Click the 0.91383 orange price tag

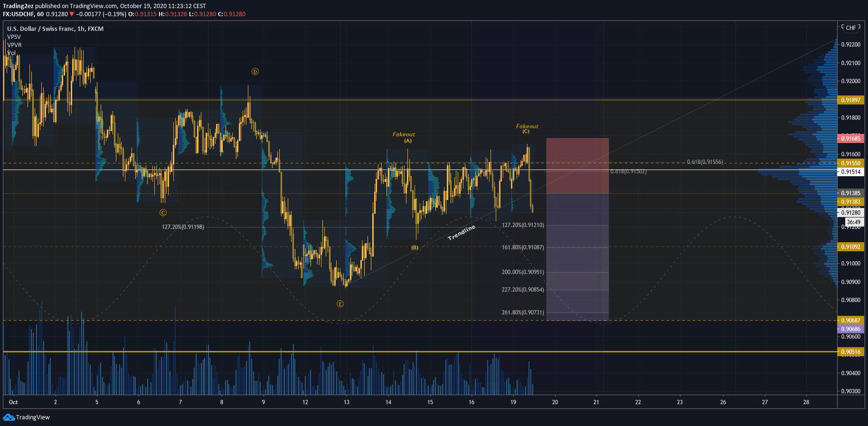850,202
